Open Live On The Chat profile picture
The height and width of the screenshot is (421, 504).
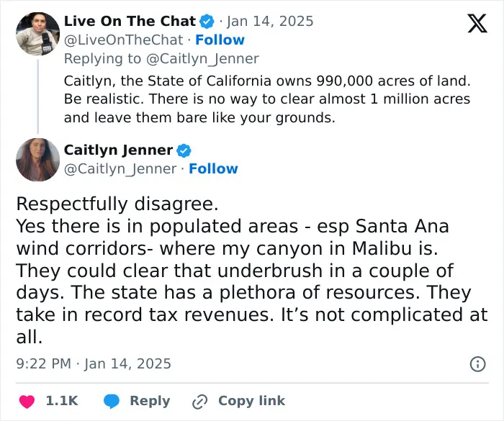point(38,34)
